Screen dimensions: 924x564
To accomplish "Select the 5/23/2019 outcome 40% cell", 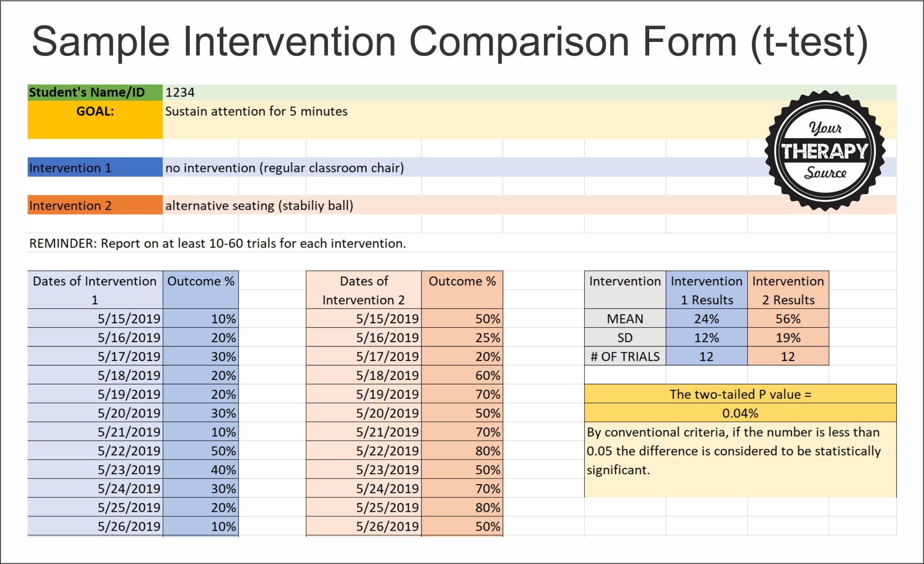I will [x=201, y=469].
